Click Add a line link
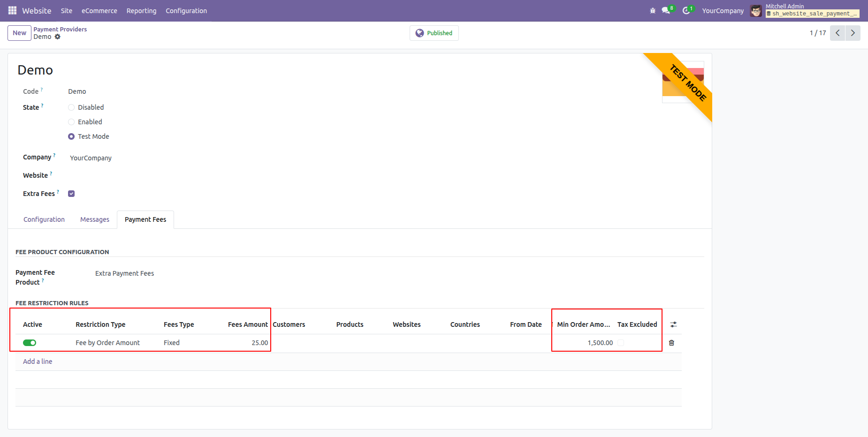Image resolution: width=868 pixels, height=437 pixels. point(38,362)
